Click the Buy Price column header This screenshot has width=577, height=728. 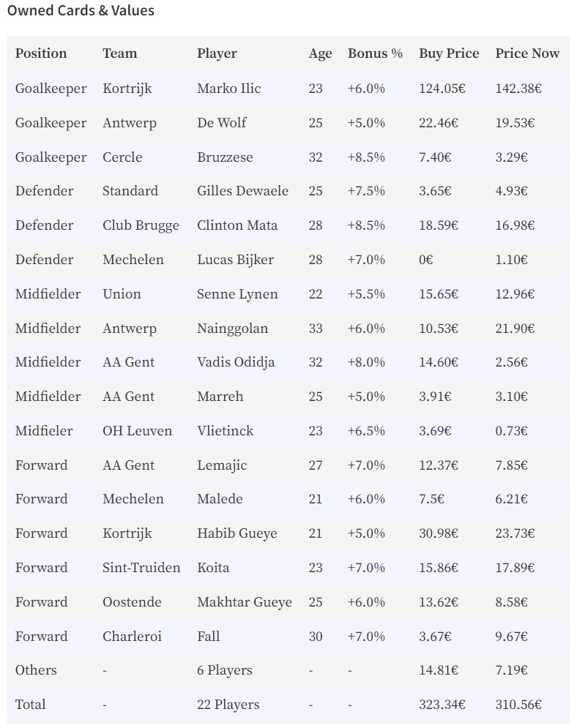point(449,53)
